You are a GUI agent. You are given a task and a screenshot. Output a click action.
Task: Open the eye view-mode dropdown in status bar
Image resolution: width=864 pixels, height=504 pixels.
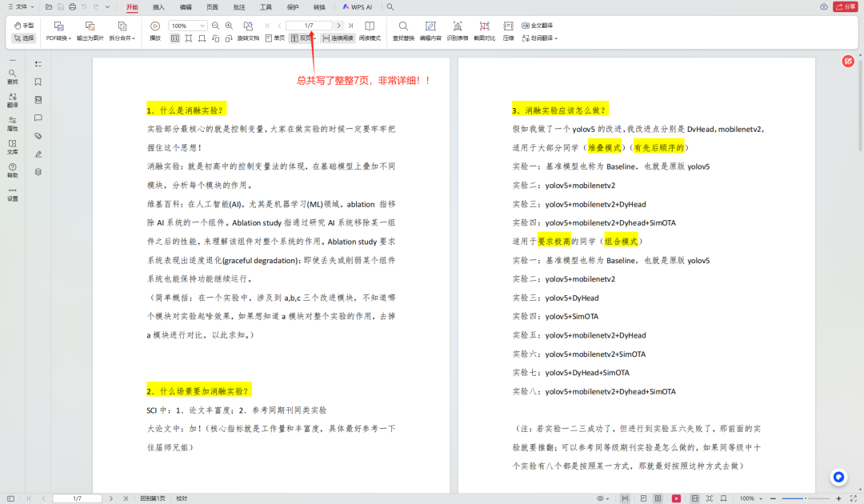[603, 498]
